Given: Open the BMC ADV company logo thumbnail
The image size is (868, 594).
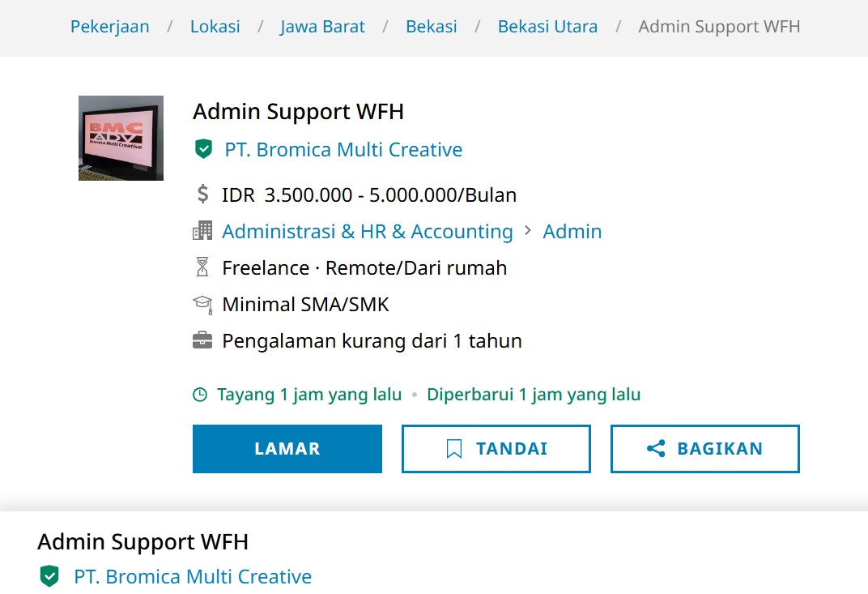Looking at the screenshot, I should click(x=121, y=138).
